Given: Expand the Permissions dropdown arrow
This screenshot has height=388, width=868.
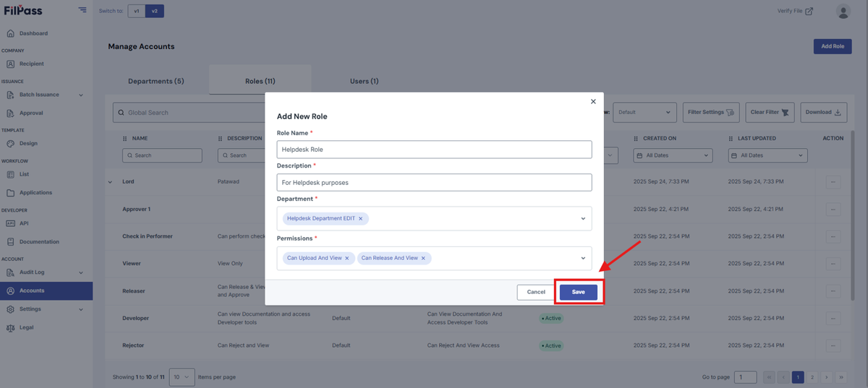Looking at the screenshot, I should tap(583, 258).
